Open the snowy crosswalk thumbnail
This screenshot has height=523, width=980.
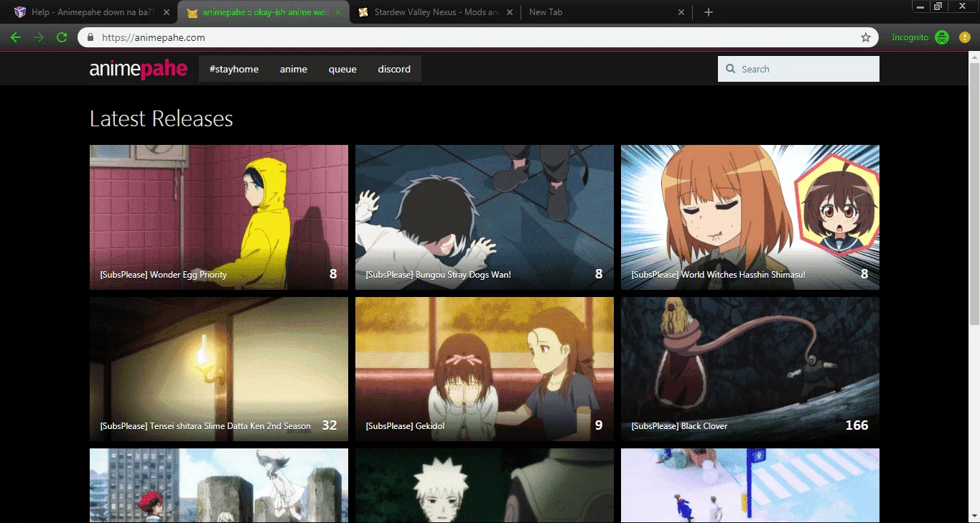(x=750, y=486)
